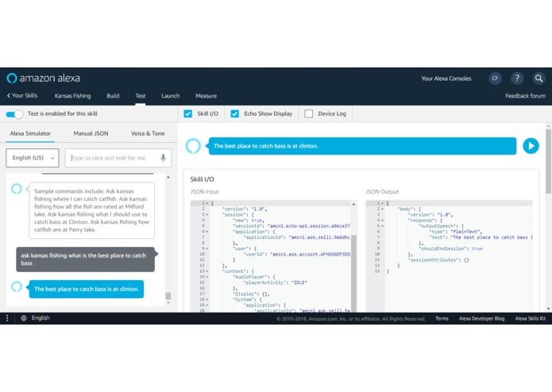Open the Feedback forum link
This screenshot has width=552, height=392.
[x=525, y=96]
